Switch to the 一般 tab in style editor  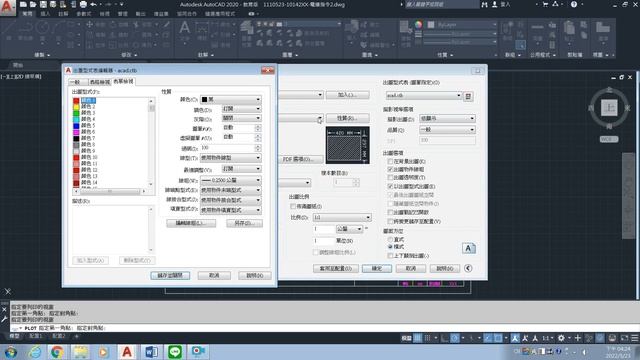pyautogui.click(x=78, y=82)
